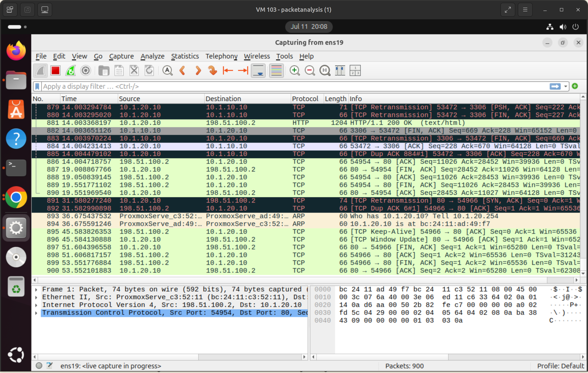Reset text to normal size
The height and width of the screenshot is (373, 588).
(325, 71)
